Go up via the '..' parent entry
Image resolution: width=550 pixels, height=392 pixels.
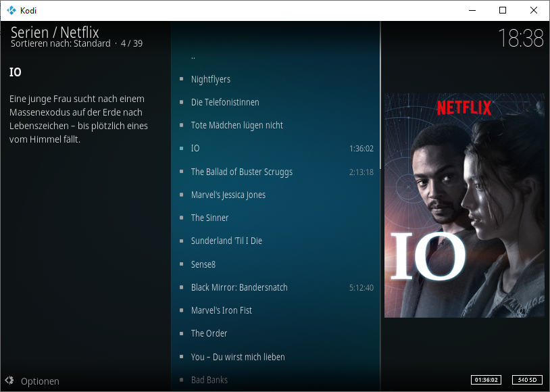click(x=276, y=57)
